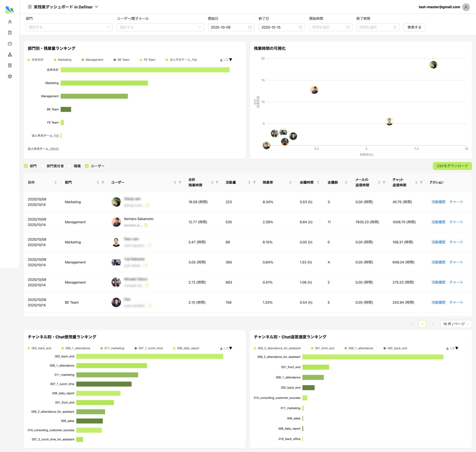Expand the 実残業ダッシュボード in Definer title menu

pos(96,7)
